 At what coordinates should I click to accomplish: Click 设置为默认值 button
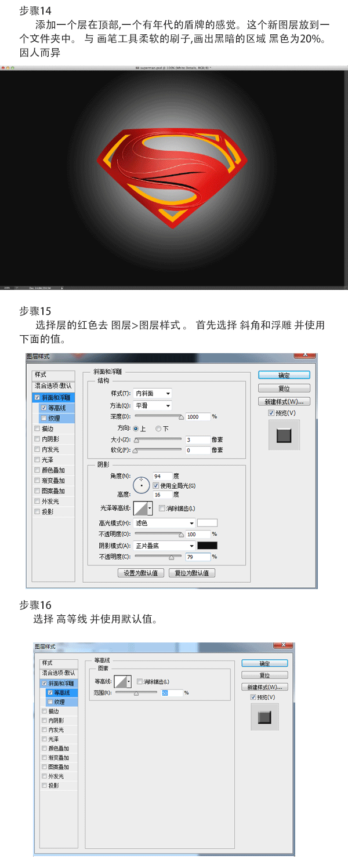click(x=140, y=573)
